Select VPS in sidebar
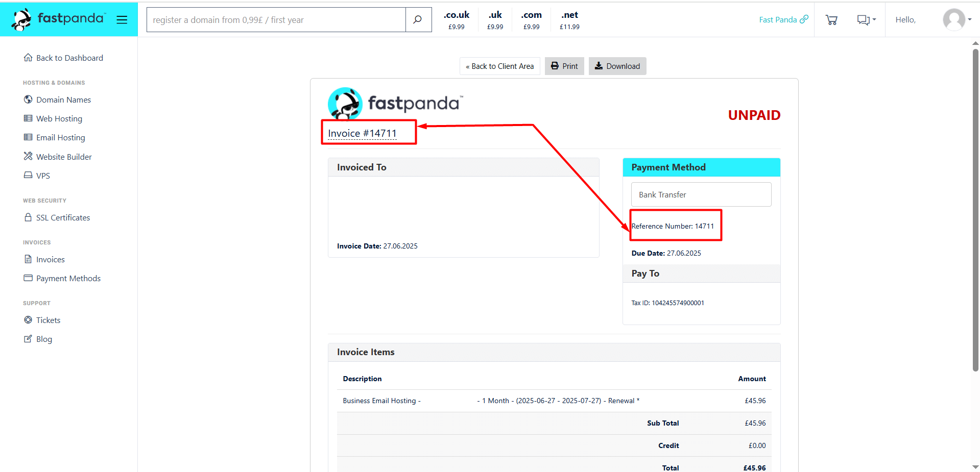 (x=43, y=176)
